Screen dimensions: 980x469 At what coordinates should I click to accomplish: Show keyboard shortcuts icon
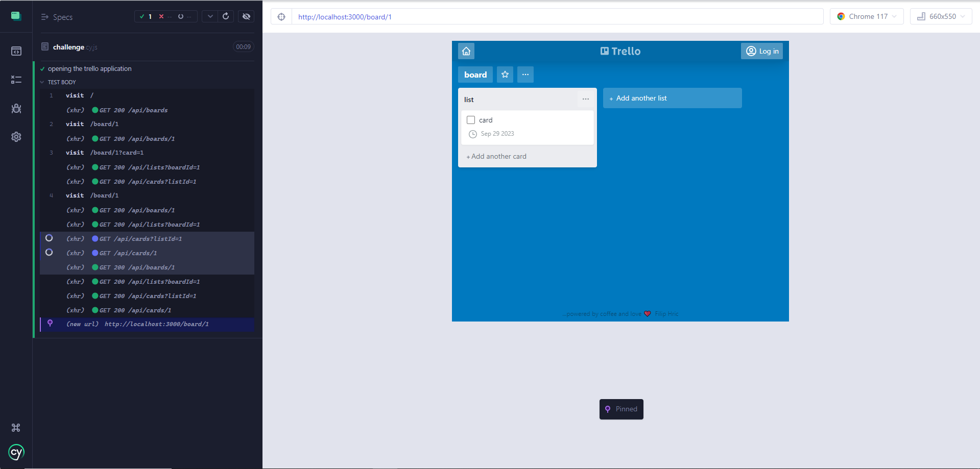tap(16, 428)
